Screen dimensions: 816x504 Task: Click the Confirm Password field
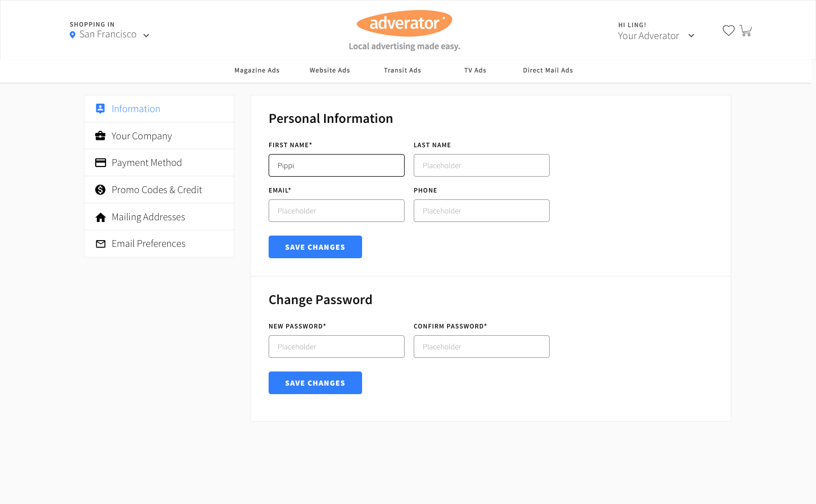click(x=482, y=347)
